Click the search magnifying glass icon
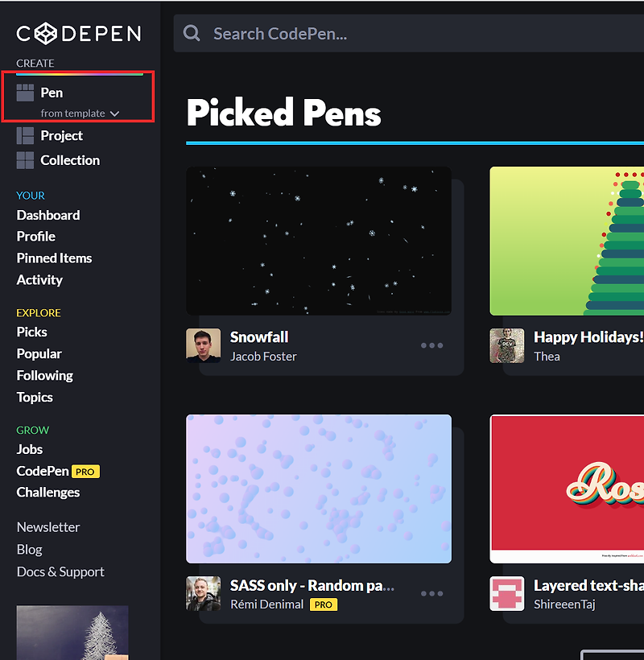The width and height of the screenshot is (644, 660). [x=191, y=33]
